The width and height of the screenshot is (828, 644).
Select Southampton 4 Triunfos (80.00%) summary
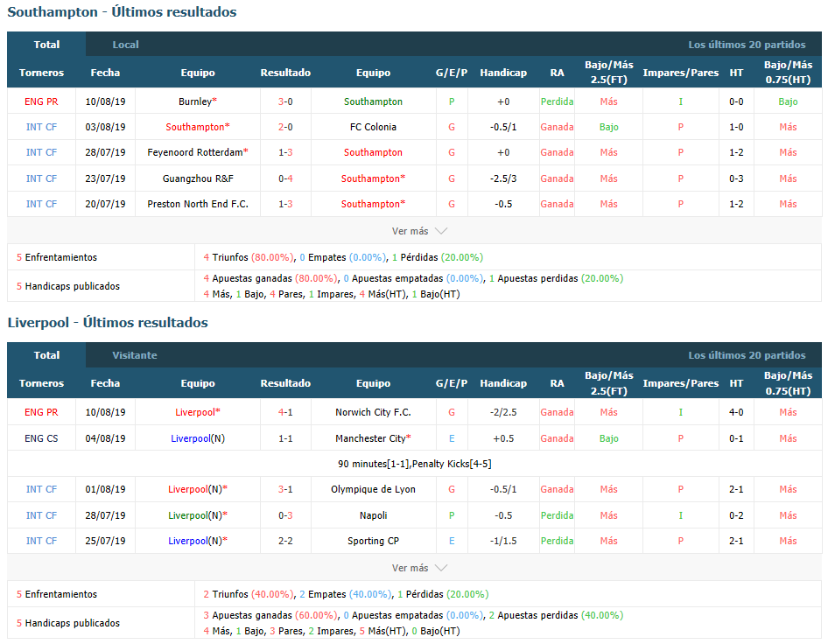249,257
